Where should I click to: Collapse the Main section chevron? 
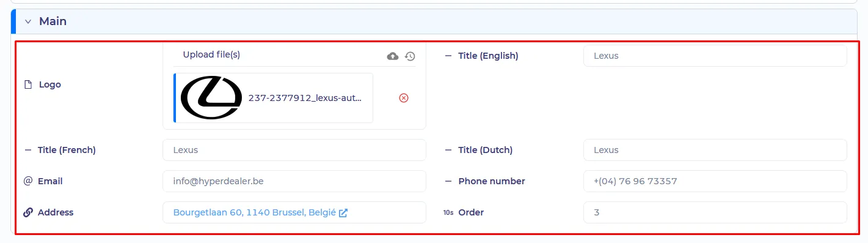coord(27,21)
